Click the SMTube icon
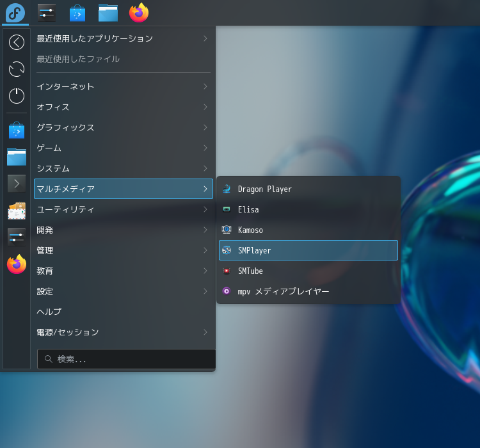Screen dimensions: 480x448 (227, 271)
